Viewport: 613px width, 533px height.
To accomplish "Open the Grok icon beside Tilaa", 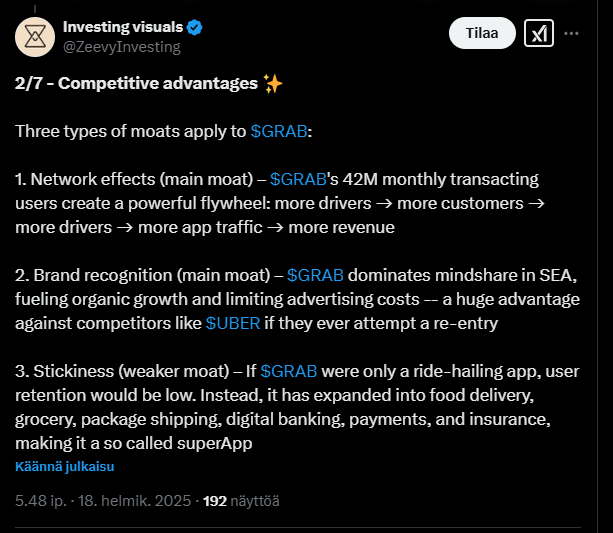I will click(x=540, y=33).
